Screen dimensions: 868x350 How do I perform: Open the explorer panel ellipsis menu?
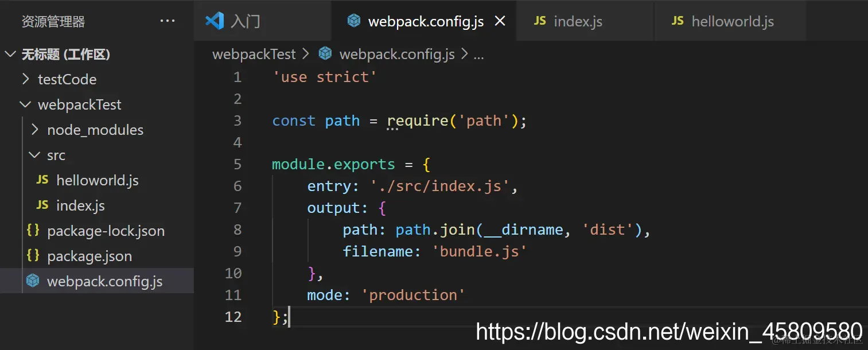pyautogui.click(x=168, y=21)
